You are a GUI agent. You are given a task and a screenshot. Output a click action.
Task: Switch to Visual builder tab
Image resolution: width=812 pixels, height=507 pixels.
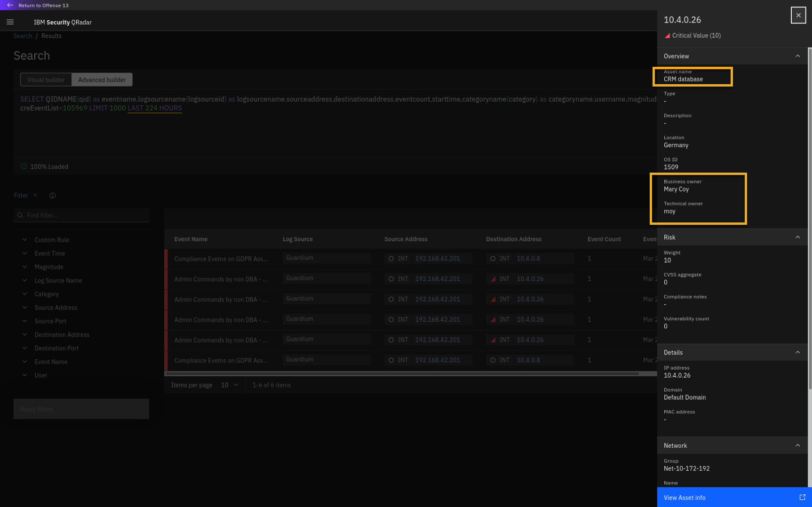[46, 80]
